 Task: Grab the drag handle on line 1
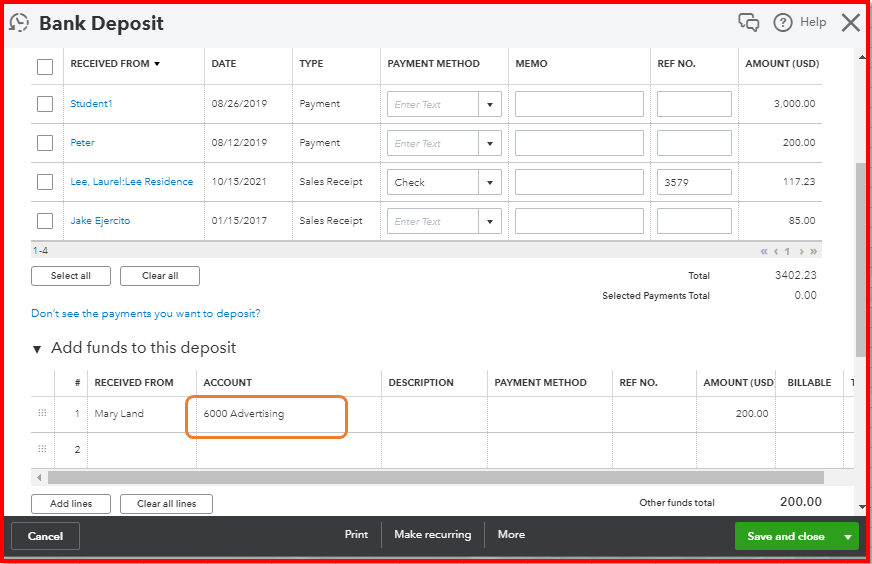tap(42, 413)
